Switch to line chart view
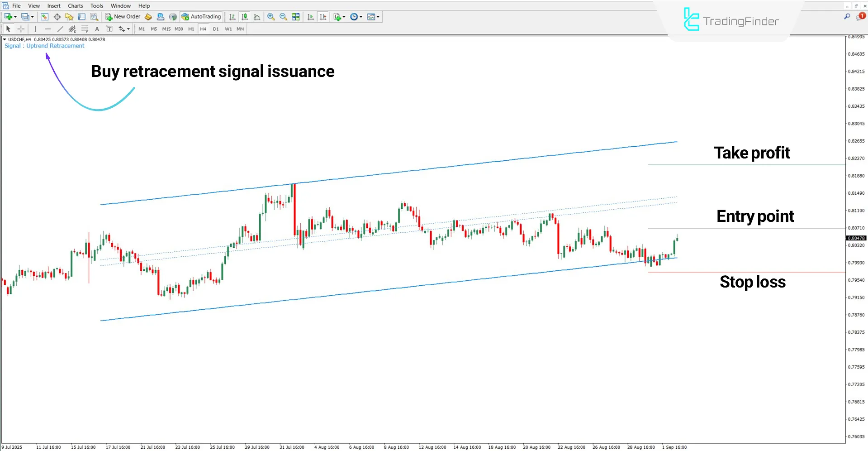This screenshot has width=868, height=451. point(257,17)
